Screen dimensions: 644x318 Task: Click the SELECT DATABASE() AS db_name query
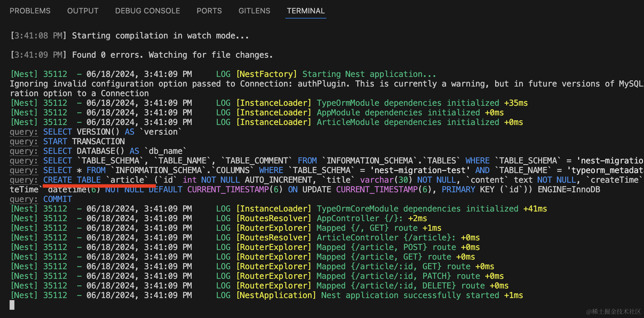click(x=115, y=151)
